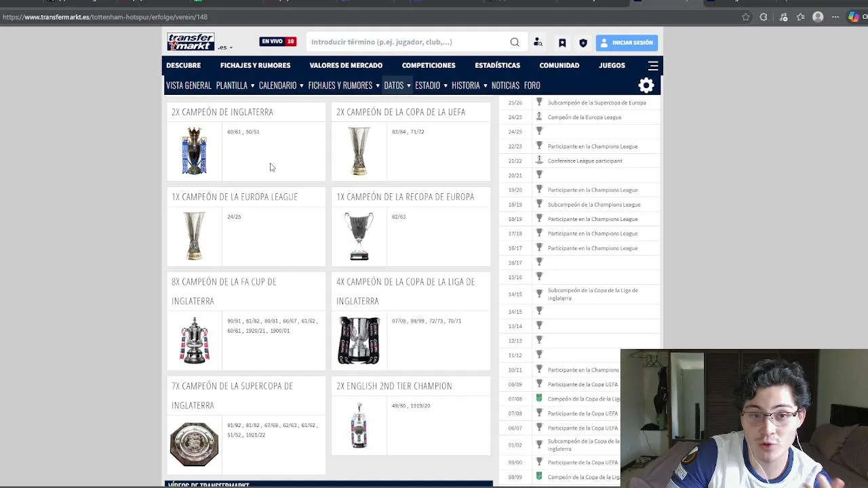Switch to the FORO tab
The width and height of the screenshot is (868, 488).
pyautogui.click(x=532, y=85)
